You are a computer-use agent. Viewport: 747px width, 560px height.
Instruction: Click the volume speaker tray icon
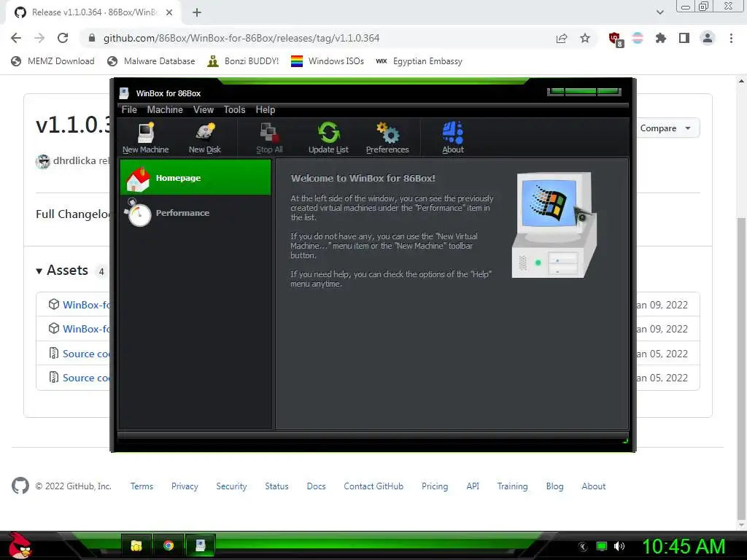619,546
